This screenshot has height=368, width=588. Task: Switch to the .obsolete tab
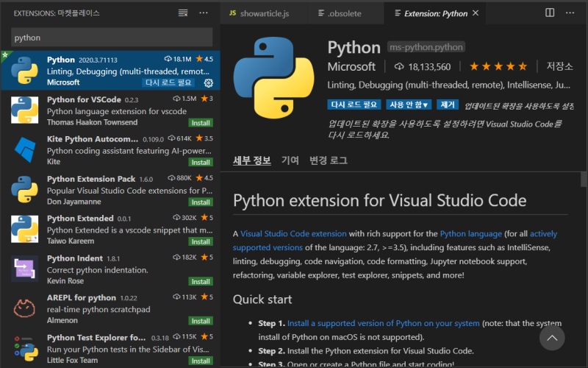(x=345, y=13)
